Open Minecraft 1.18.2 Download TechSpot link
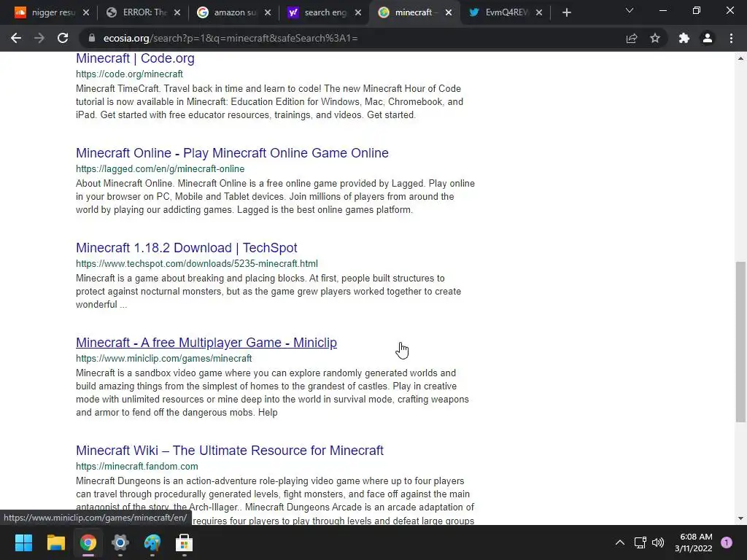The height and width of the screenshot is (560, 747). pos(186,248)
